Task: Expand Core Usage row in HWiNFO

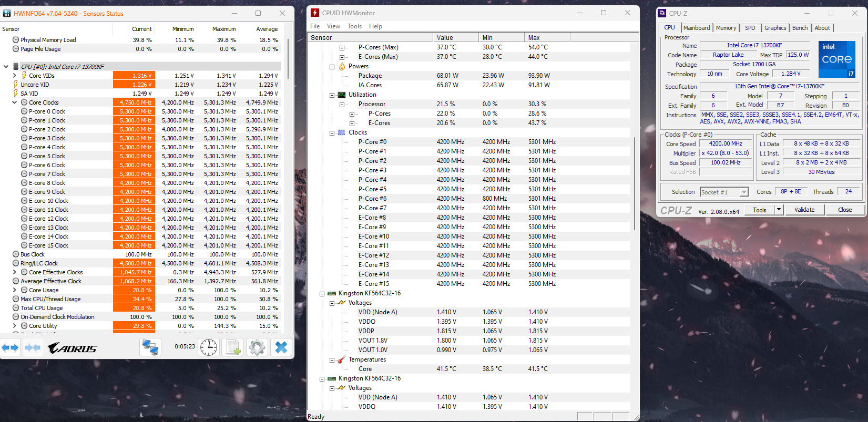Action: [14, 290]
